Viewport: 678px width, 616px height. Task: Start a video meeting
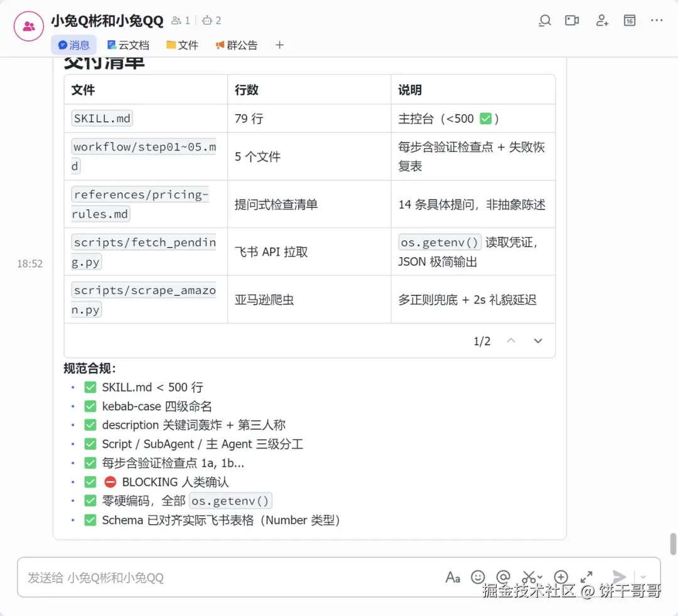point(572,20)
